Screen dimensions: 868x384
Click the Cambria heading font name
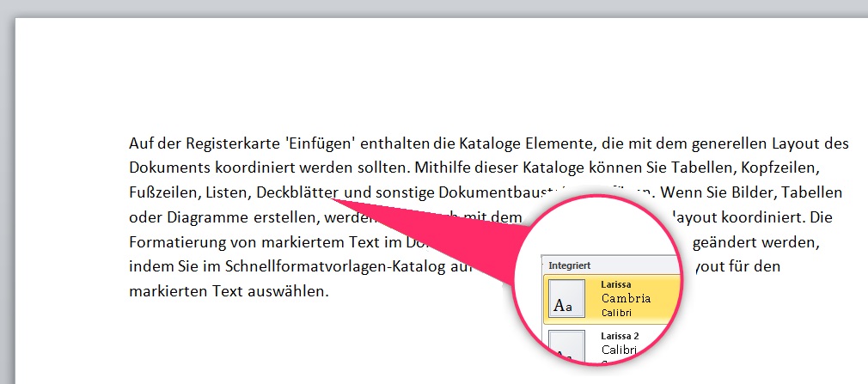click(626, 298)
